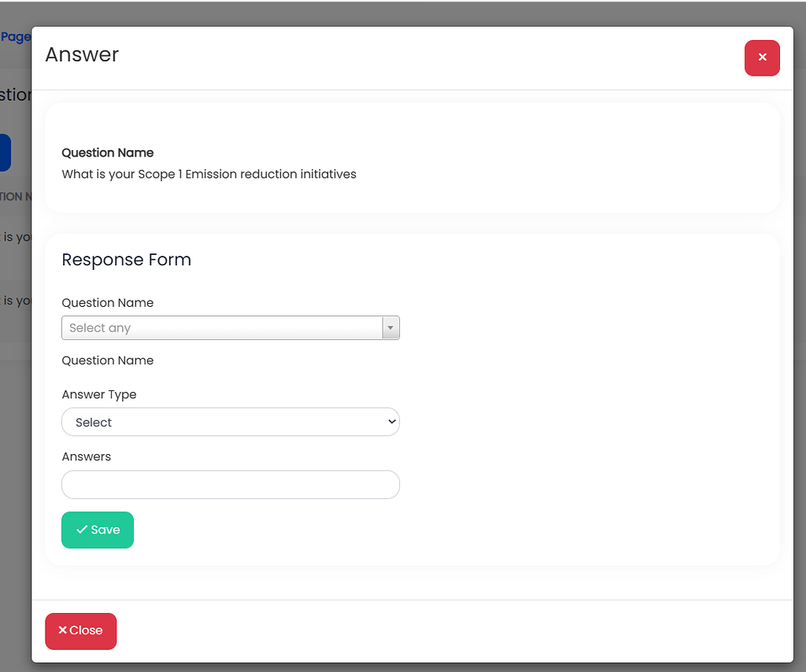The width and height of the screenshot is (806, 672).
Task: Select the Answer Type field labeled Select
Action: [x=231, y=422]
